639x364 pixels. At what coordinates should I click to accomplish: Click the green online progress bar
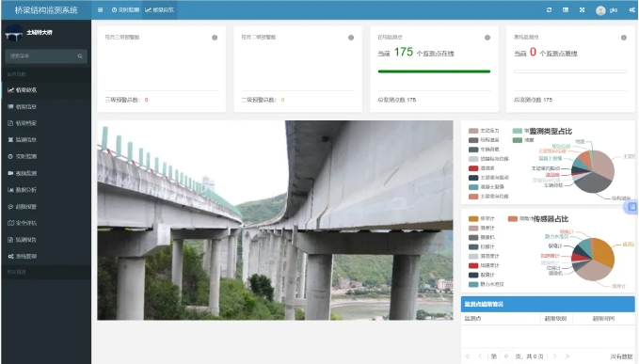pyautogui.click(x=434, y=71)
